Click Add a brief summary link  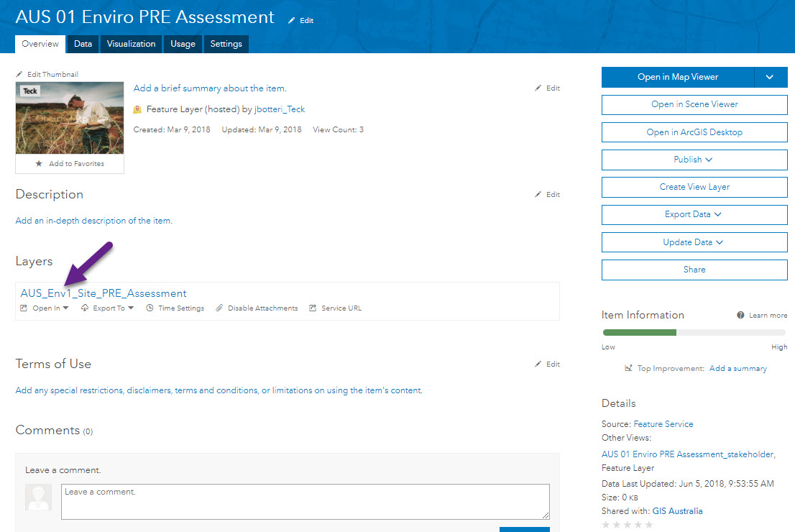pyautogui.click(x=210, y=88)
